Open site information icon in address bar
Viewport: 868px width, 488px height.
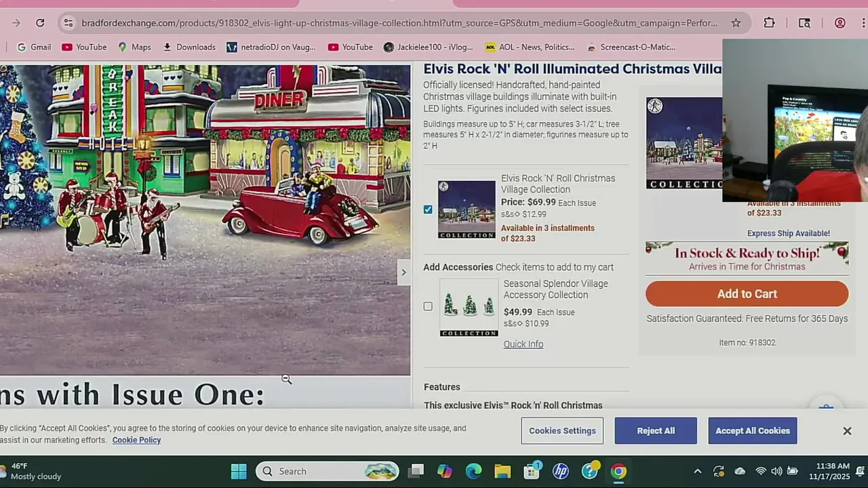tap(68, 23)
